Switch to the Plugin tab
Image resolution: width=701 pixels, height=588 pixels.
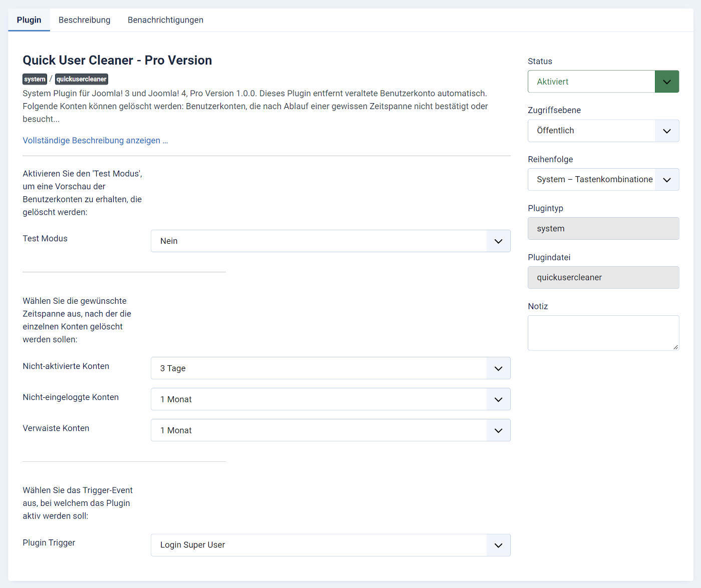coord(29,20)
